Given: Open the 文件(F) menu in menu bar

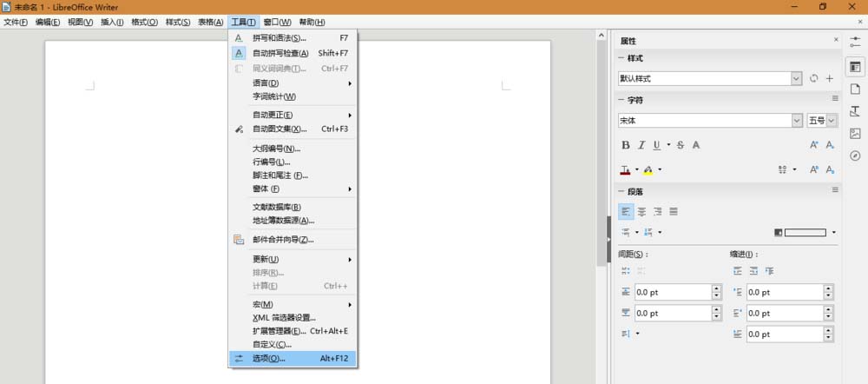Looking at the screenshot, I should coord(16,23).
